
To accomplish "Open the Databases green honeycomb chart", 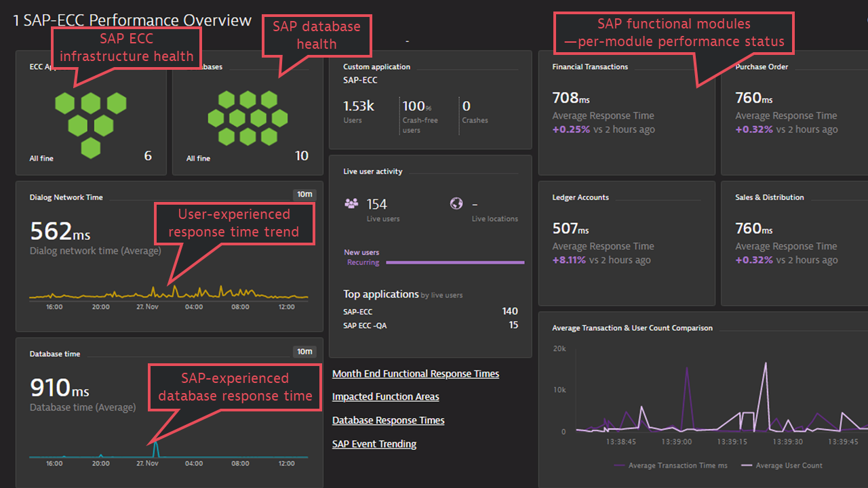I will [x=248, y=119].
